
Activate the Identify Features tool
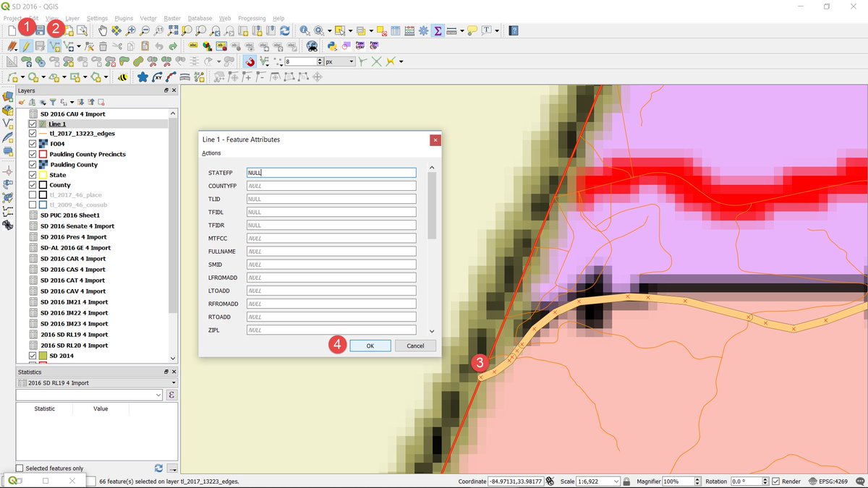[305, 31]
